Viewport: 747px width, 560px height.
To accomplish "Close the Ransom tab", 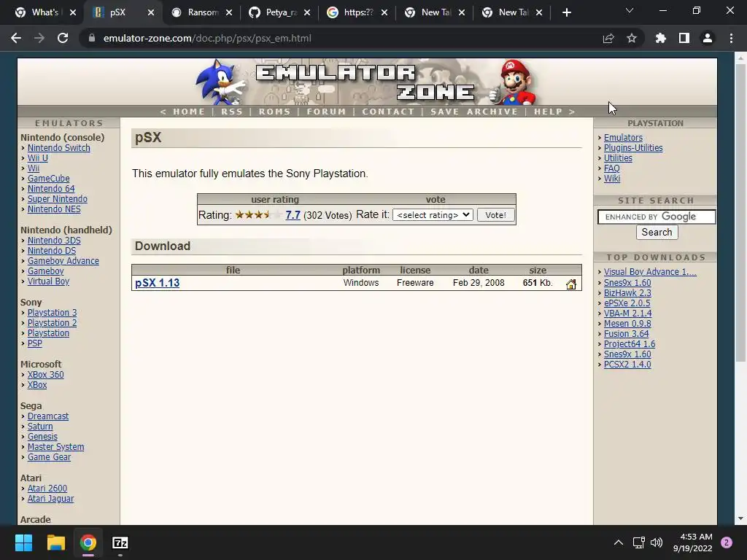I will [228, 12].
